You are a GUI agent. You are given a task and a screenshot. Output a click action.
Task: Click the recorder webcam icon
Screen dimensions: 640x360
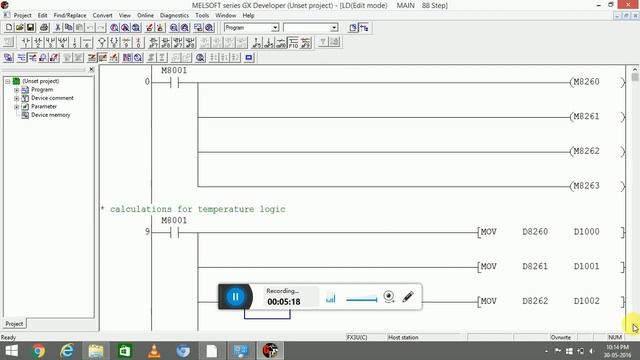(389, 296)
